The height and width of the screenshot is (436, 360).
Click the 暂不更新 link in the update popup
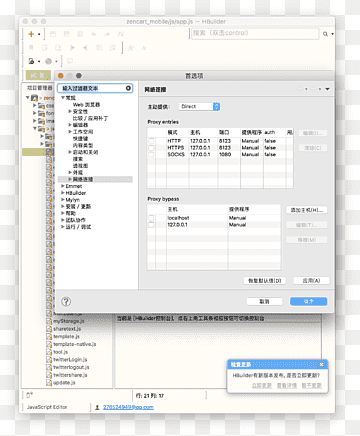[312, 385]
